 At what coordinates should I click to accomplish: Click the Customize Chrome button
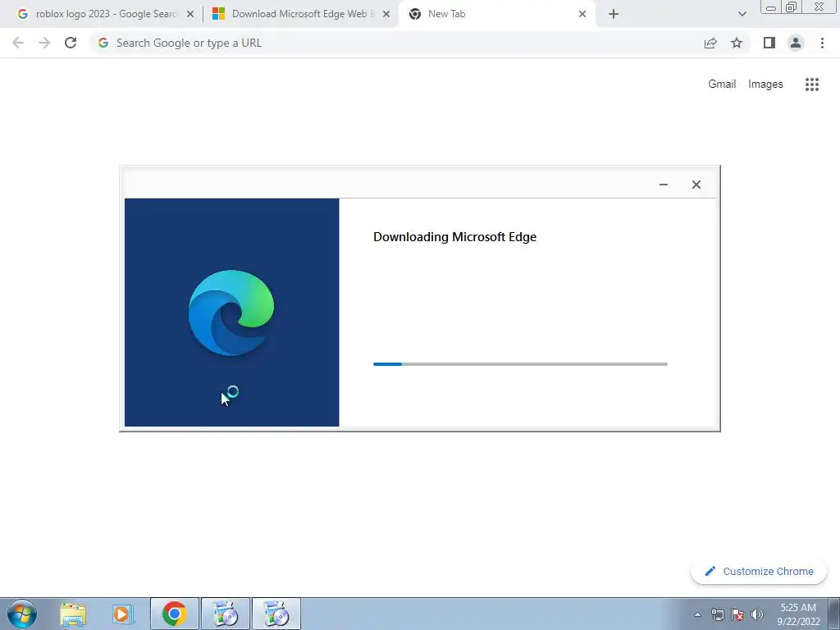pyautogui.click(x=759, y=571)
